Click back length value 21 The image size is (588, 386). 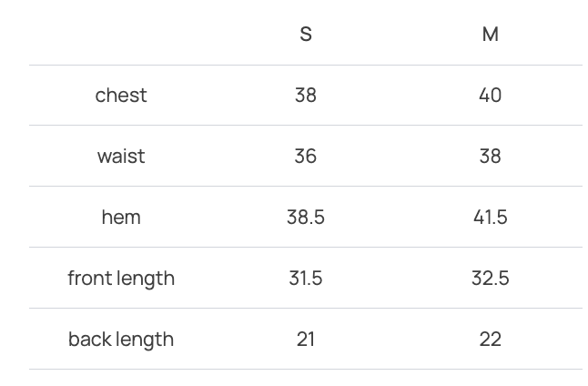click(306, 340)
